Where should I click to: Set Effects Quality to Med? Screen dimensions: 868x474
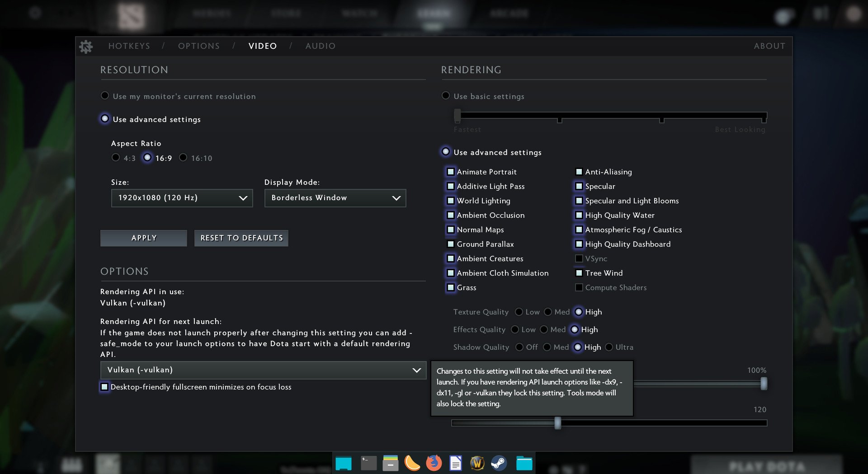click(x=544, y=329)
